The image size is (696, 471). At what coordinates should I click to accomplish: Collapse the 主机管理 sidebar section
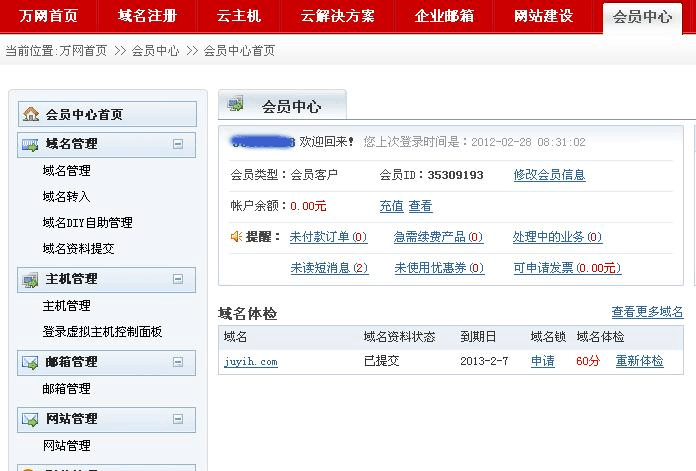(x=178, y=279)
